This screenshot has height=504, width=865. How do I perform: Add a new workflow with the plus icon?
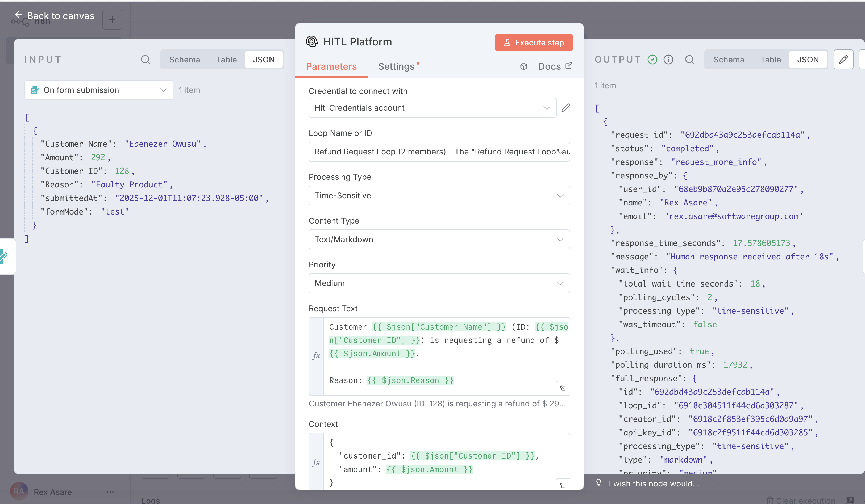[112, 19]
